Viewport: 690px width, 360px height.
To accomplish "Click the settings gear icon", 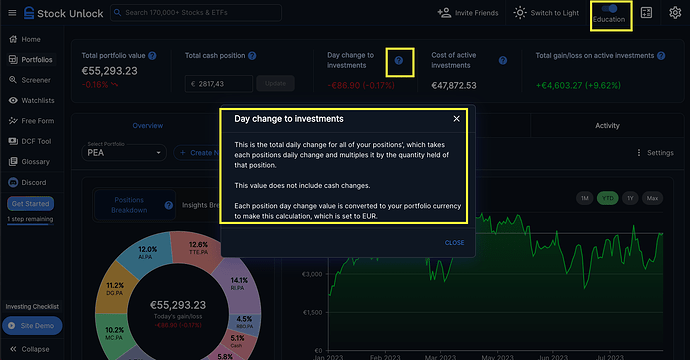I will point(675,13).
